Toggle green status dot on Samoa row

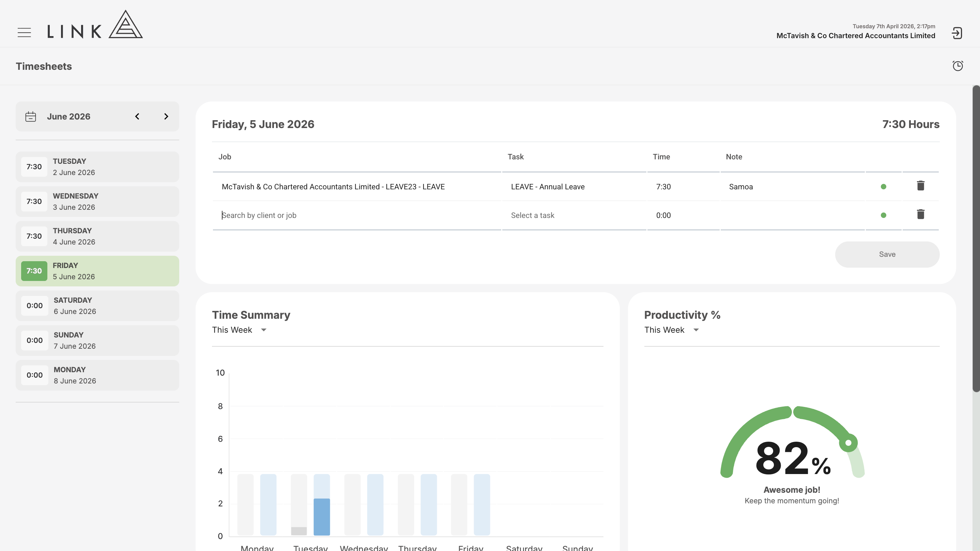coord(883,187)
